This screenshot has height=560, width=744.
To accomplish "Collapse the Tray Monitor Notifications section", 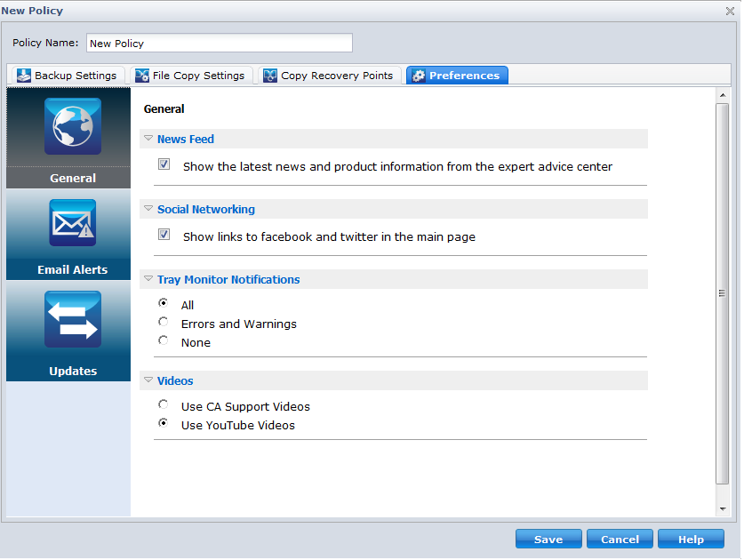I will pyautogui.click(x=148, y=279).
